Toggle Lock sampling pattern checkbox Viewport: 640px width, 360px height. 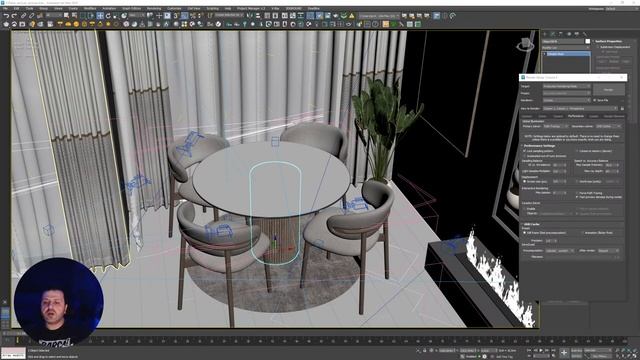524,151
